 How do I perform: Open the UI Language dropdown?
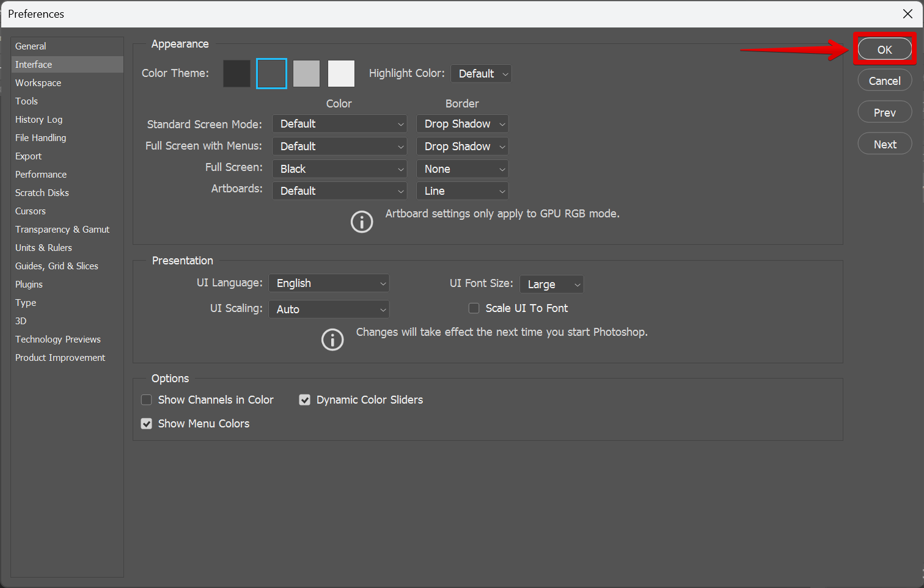point(329,283)
